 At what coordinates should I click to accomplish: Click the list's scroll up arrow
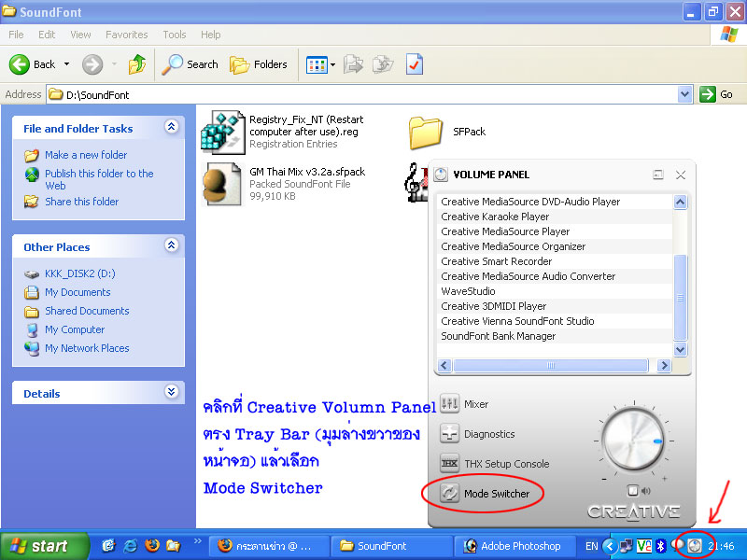tap(681, 202)
